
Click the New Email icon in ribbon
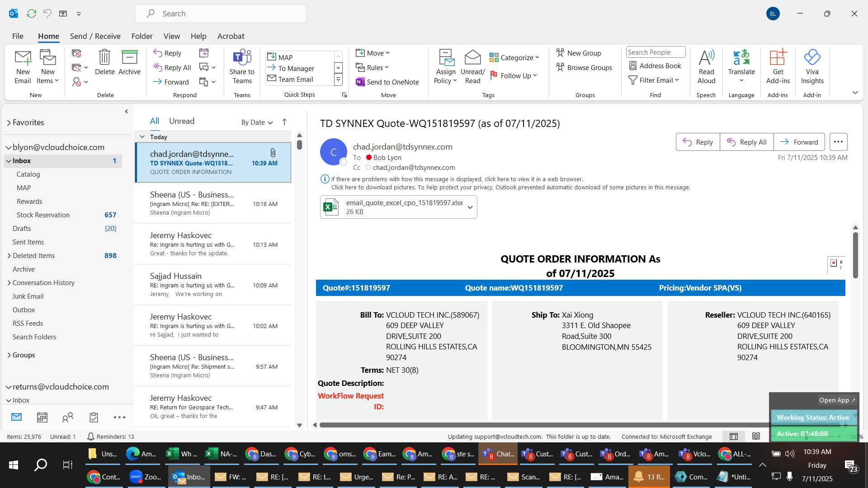pos(23,67)
